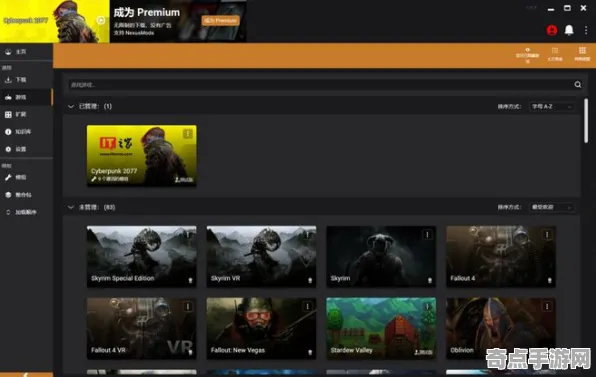Image resolution: width=596 pixels, height=377 pixels.
Task: Click the red user profile avatar
Action: 552,30
